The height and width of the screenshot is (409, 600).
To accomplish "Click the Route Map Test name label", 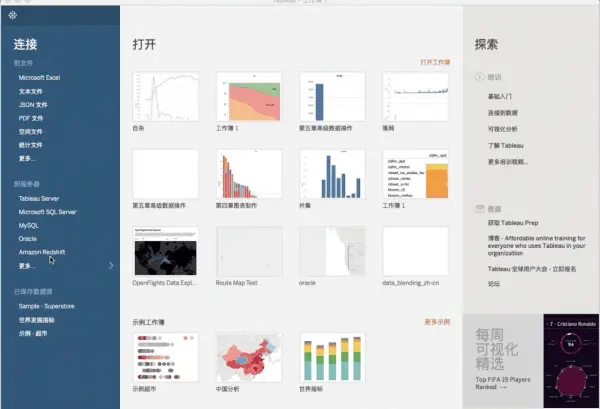I will [236, 283].
